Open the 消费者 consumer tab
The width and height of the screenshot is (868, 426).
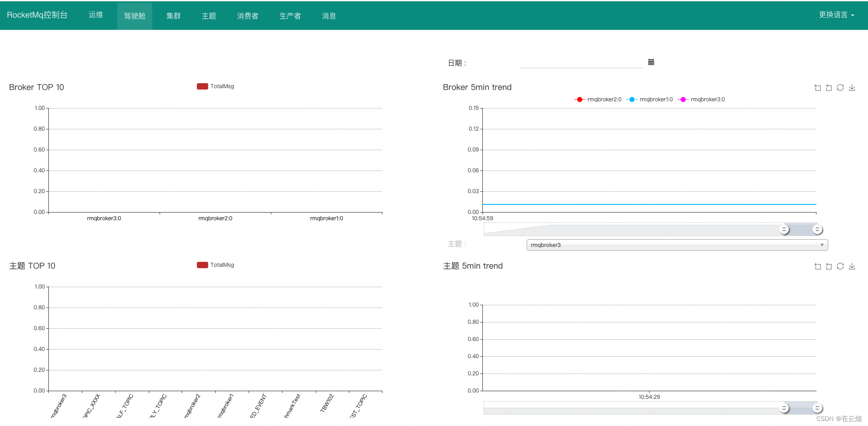tap(248, 16)
